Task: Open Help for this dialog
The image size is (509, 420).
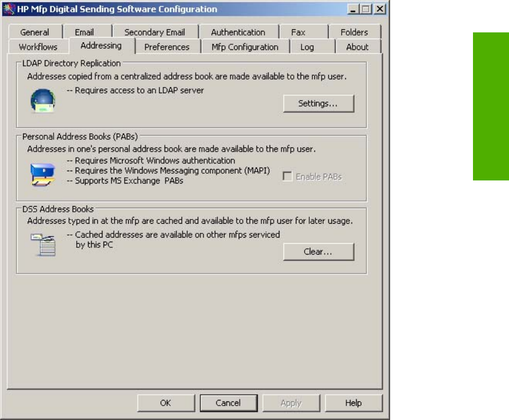Action: tap(354, 403)
